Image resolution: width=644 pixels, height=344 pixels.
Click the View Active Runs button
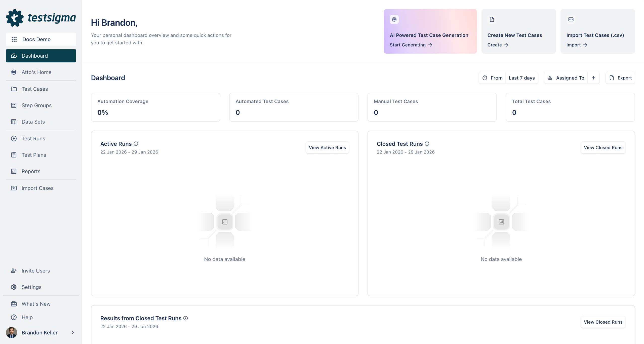click(x=327, y=148)
